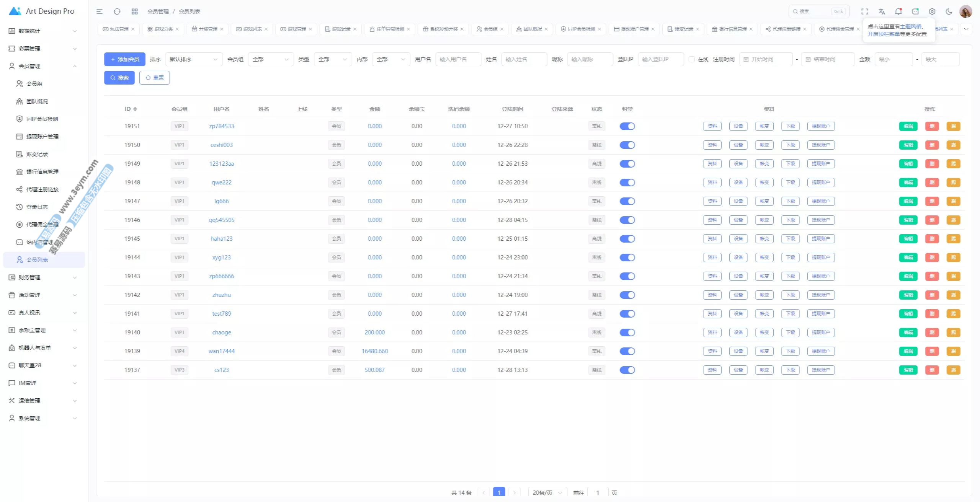The width and height of the screenshot is (980, 502).
Task: Click the page refresh icon
Action: pyautogui.click(x=117, y=11)
